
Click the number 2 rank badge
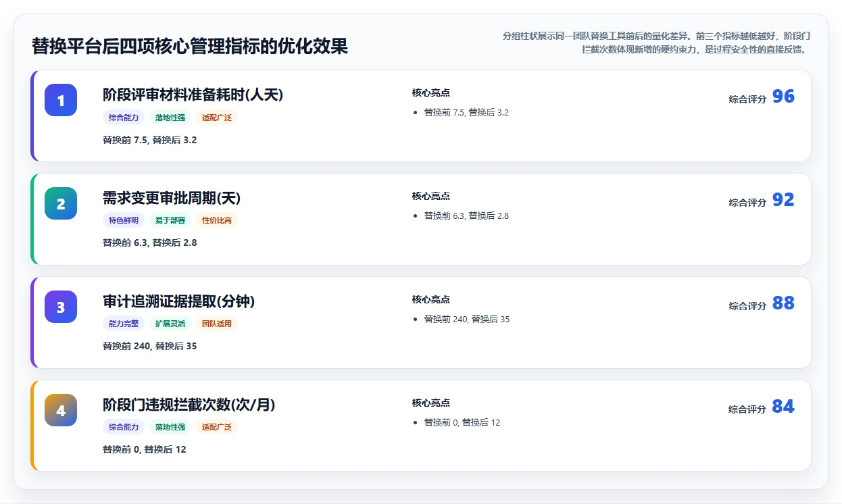tap(61, 203)
